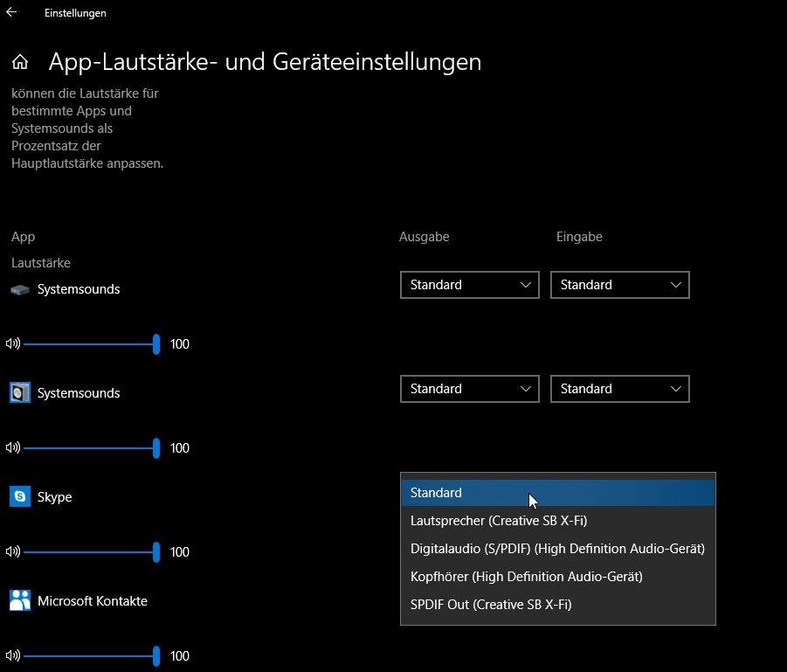Click the Skype volume slider
Screen dimensions: 787x672
[x=92, y=552]
